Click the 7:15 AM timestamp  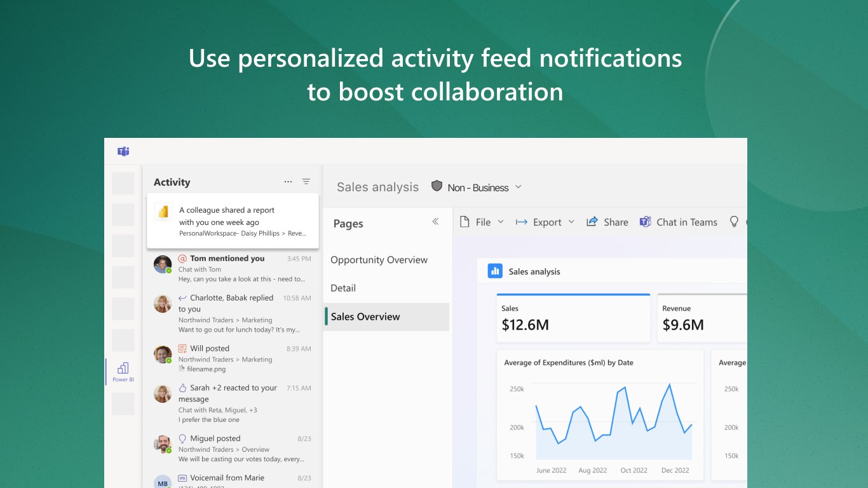[299, 388]
